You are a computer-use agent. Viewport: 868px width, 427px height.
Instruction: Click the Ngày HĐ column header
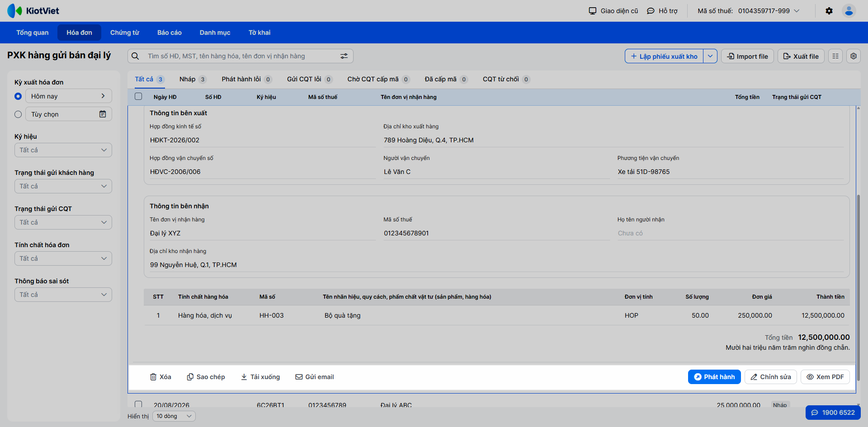point(165,97)
